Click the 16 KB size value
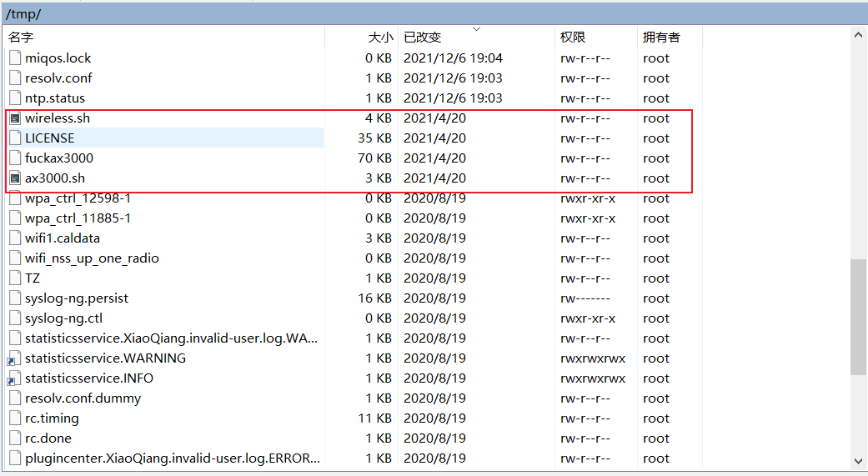 click(374, 298)
